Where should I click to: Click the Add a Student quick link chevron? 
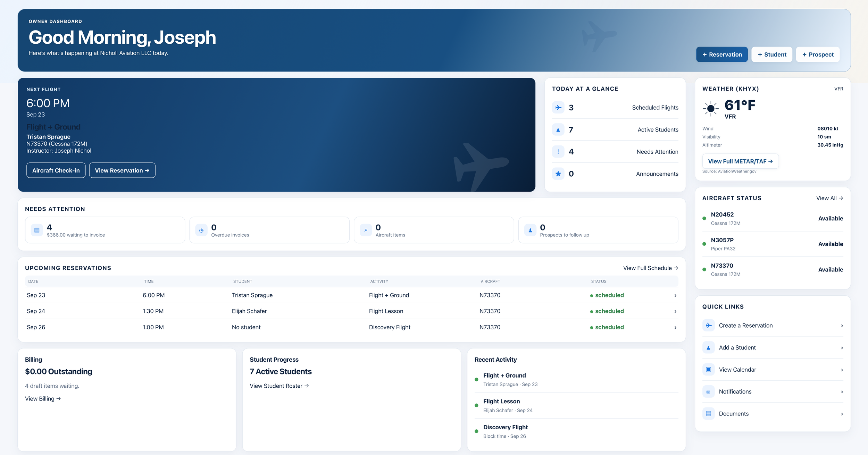(x=842, y=348)
